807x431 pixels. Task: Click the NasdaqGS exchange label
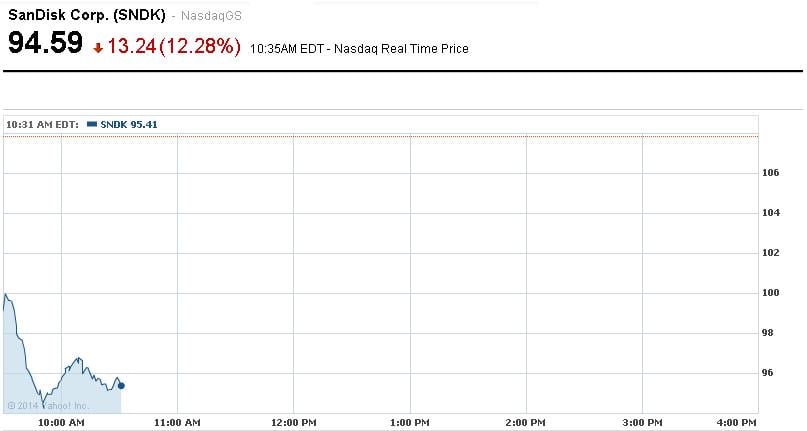pyautogui.click(x=210, y=18)
